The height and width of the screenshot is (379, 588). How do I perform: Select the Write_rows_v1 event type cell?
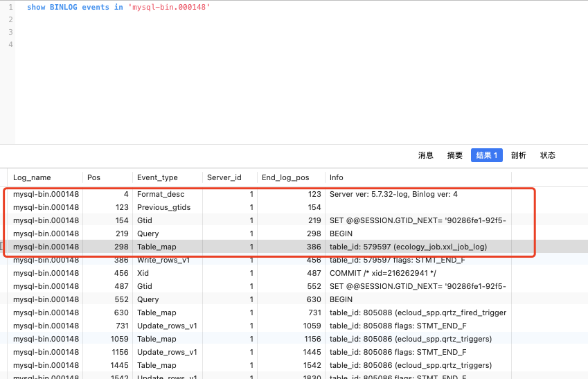pos(163,260)
